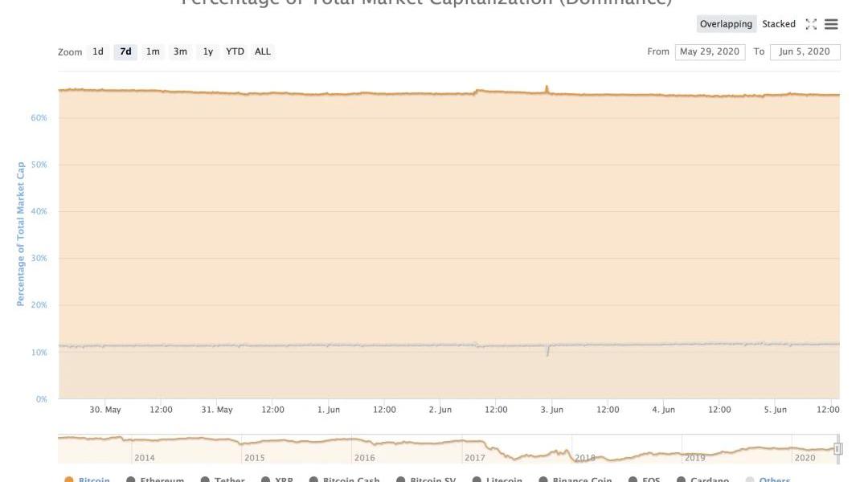Toggle the Litecoin series legend dot

477,480
